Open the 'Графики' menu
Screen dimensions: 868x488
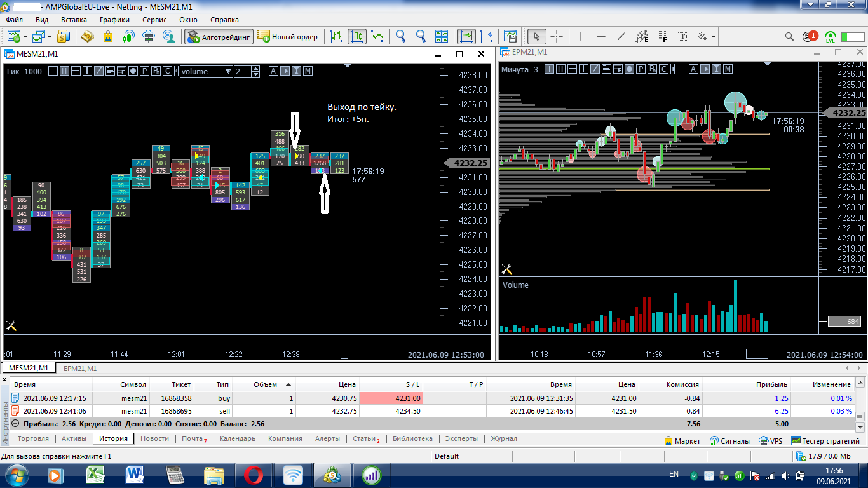pyautogui.click(x=114, y=20)
